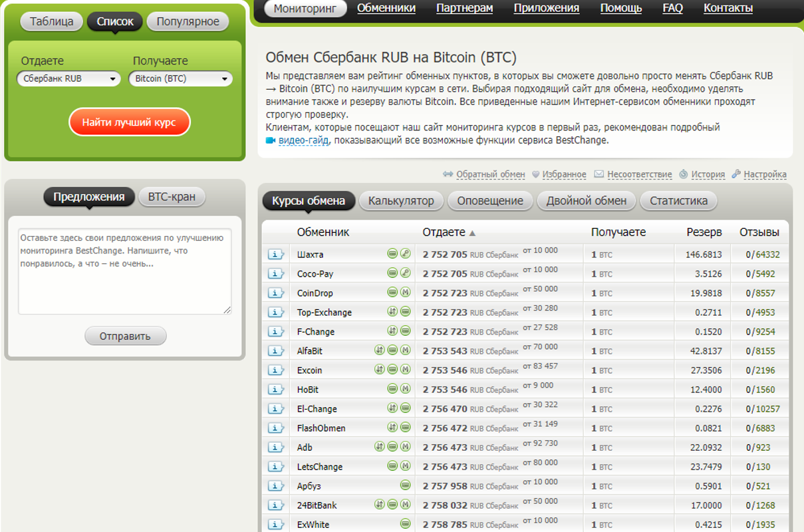Select the Двойной обмен tab
Image resolution: width=804 pixels, height=532 pixels.
(587, 201)
